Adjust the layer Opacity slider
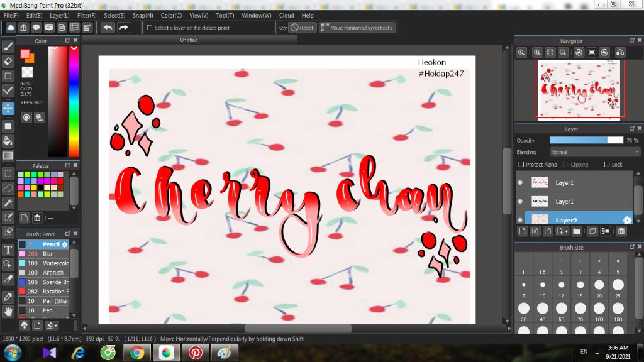Image resolution: width=644 pixels, height=362 pixels. pos(587,140)
